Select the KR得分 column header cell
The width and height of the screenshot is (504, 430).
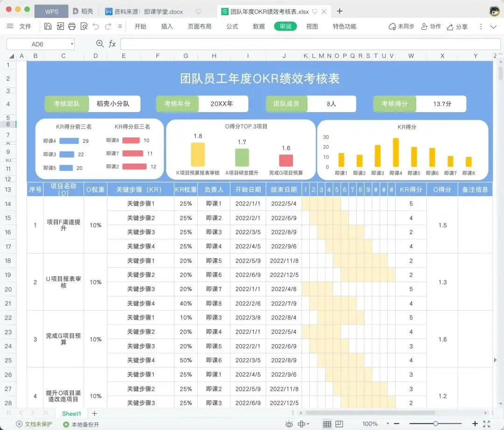[411, 190]
